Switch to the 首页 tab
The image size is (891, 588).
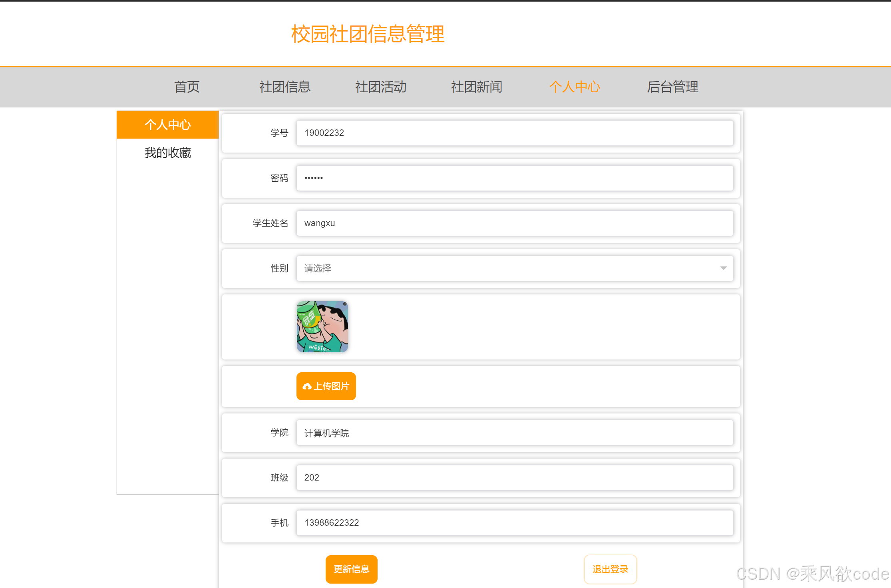point(186,87)
